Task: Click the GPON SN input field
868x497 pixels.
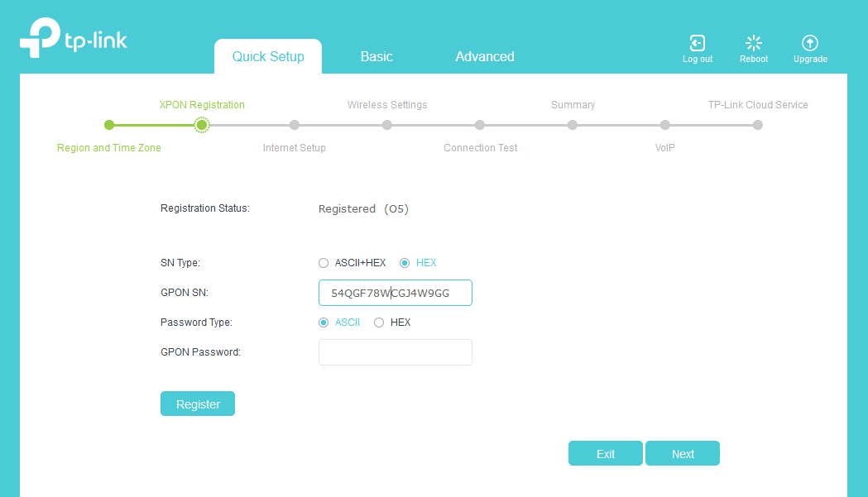Action: click(395, 293)
